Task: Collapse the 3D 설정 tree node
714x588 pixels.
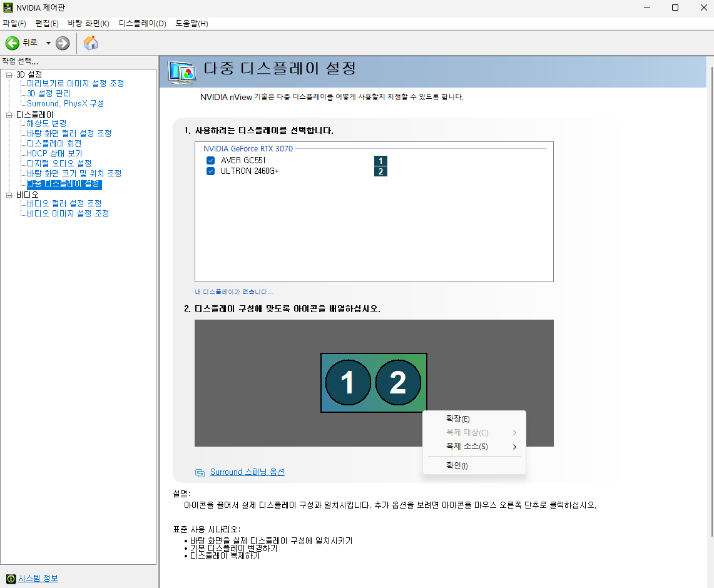Action: tap(9, 75)
